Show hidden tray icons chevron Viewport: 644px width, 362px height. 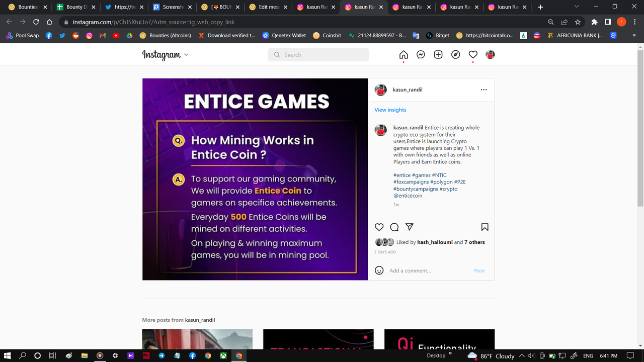(522, 355)
